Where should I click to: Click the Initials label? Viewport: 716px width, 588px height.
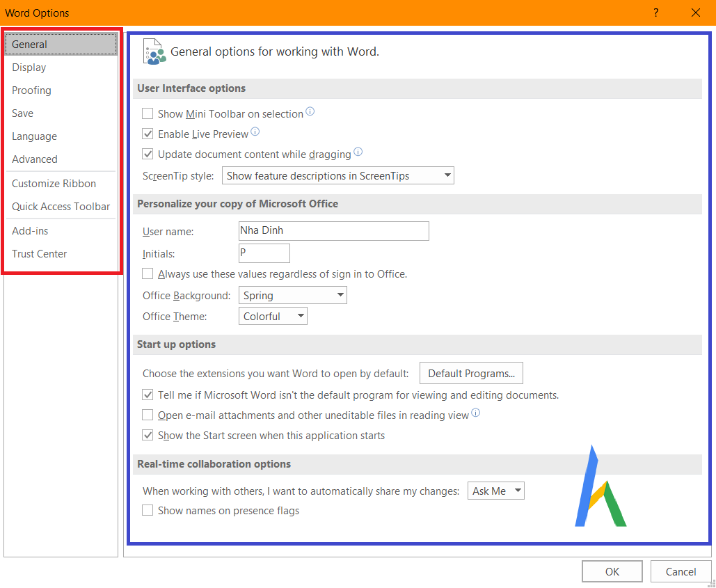(x=159, y=254)
